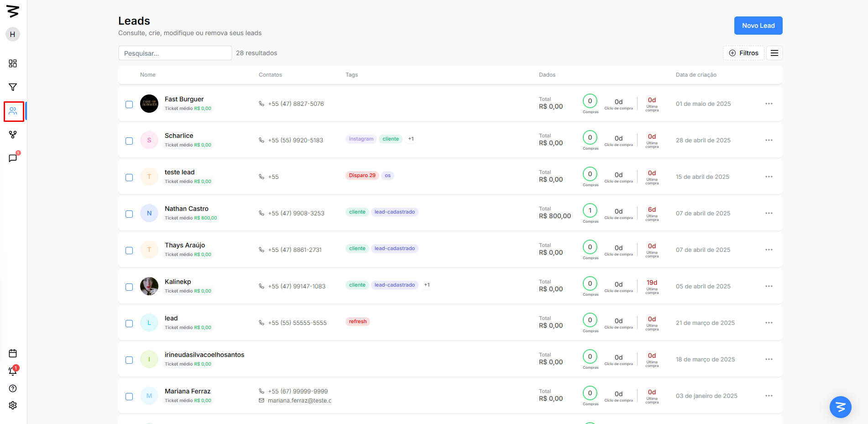Click the instagram tag on Scharlice

[361, 139]
